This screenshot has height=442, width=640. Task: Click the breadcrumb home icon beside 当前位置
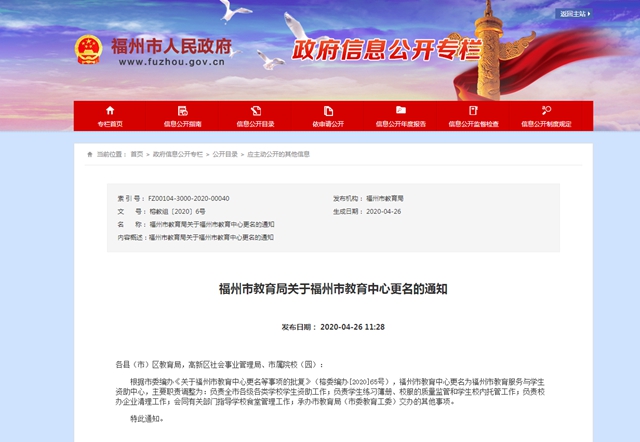click(91, 155)
